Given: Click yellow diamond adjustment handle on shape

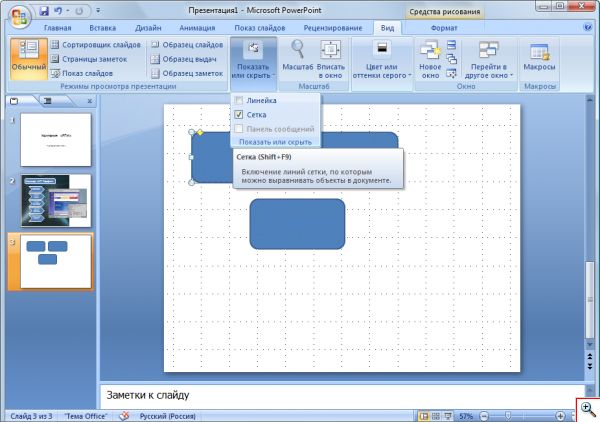Looking at the screenshot, I should pyautogui.click(x=200, y=132).
